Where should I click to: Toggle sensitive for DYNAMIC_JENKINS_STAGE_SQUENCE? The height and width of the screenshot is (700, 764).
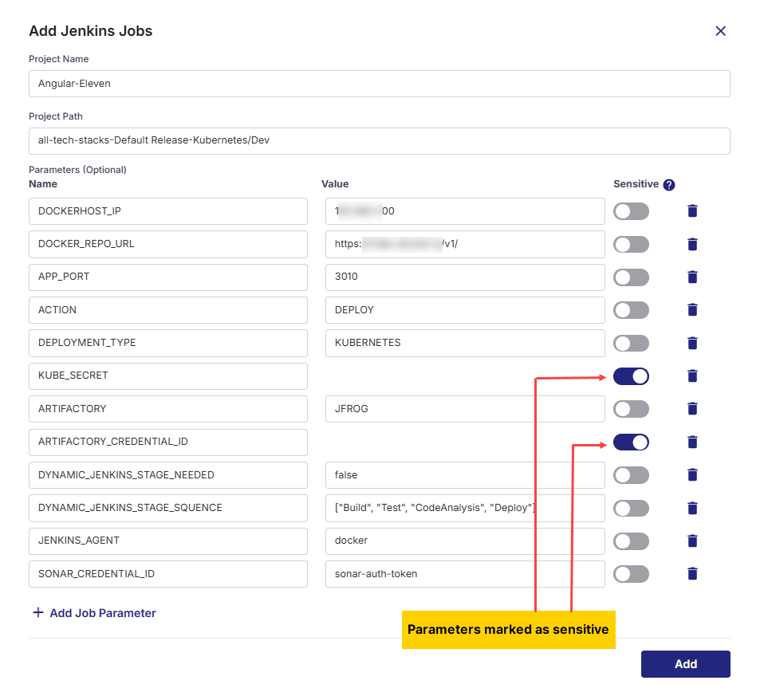click(631, 509)
